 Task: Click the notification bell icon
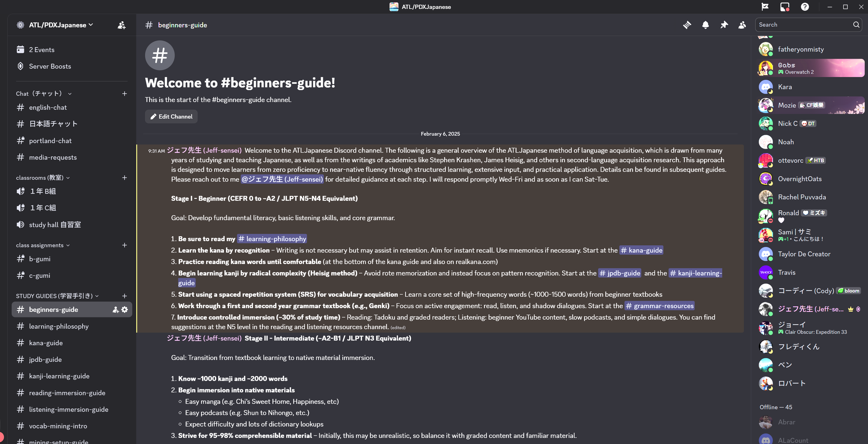click(705, 25)
